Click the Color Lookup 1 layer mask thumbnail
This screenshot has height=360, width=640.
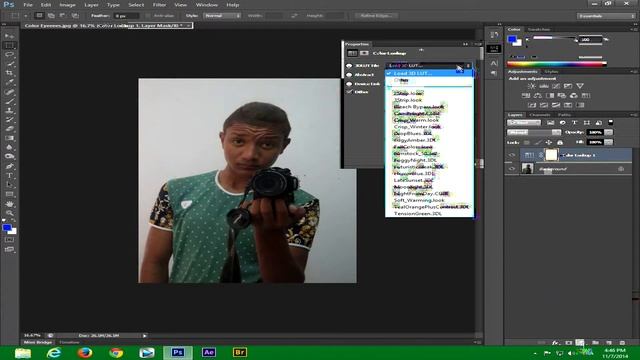[551, 155]
